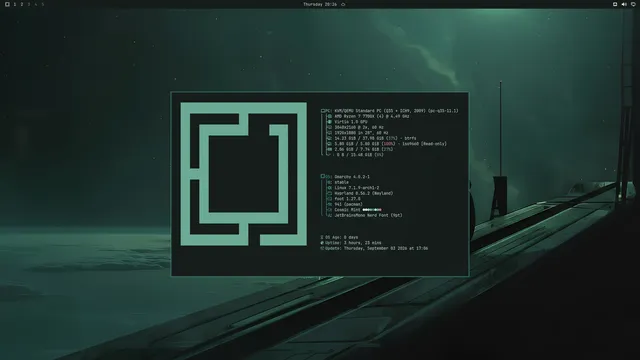Switch to workspace 1
This screenshot has width=640, height=360.
(15, 4)
